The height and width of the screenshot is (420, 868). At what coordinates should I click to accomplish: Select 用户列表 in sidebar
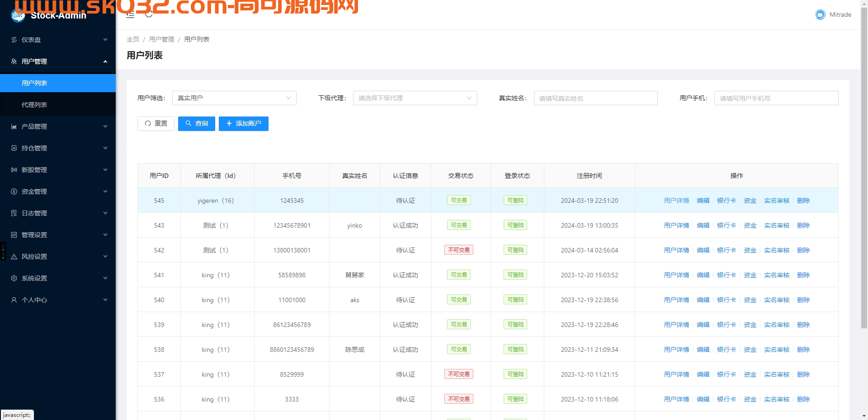click(x=58, y=83)
